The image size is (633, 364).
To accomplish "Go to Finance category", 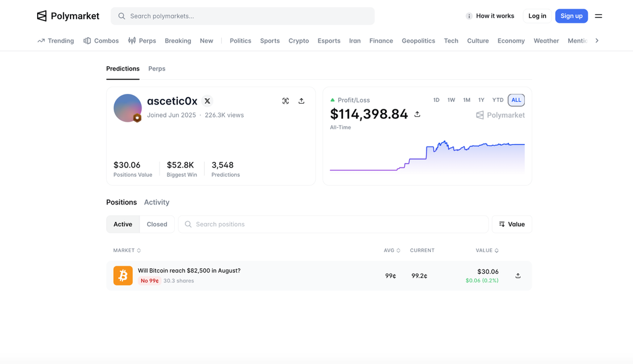I will coord(381,41).
